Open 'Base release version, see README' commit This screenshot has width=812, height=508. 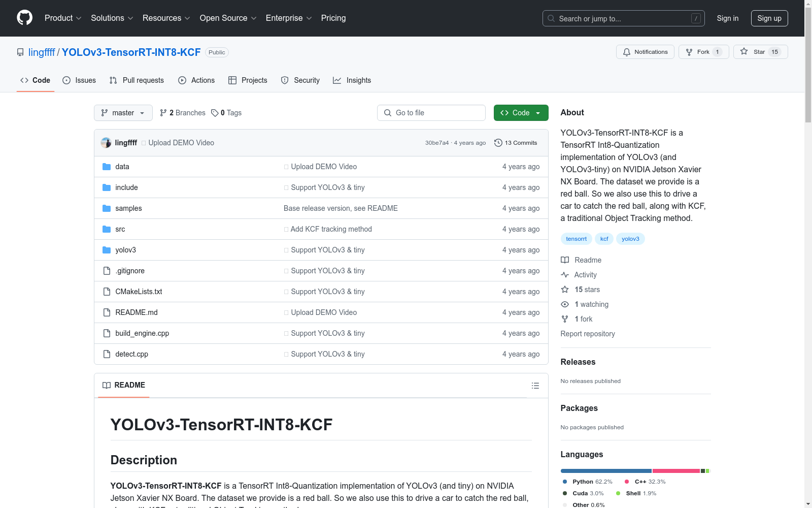click(341, 208)
